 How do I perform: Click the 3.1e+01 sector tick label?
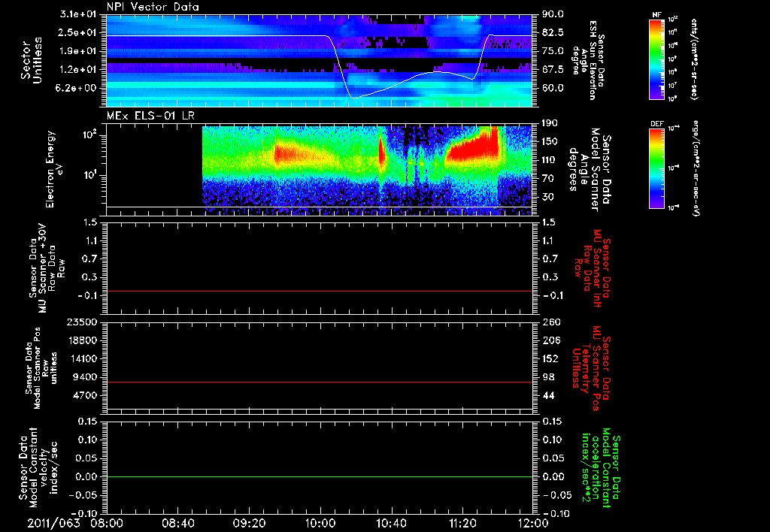[80, 14]
